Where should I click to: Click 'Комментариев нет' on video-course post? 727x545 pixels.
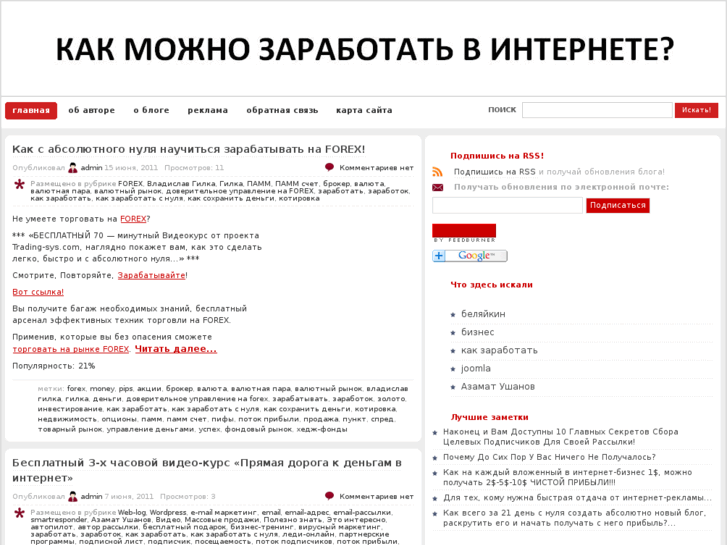[x=376, y=496]
